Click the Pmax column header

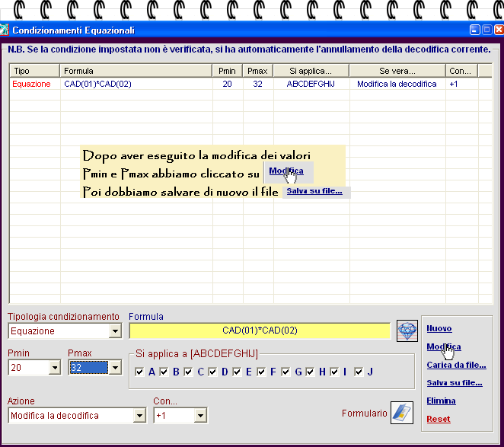point(258,71)
